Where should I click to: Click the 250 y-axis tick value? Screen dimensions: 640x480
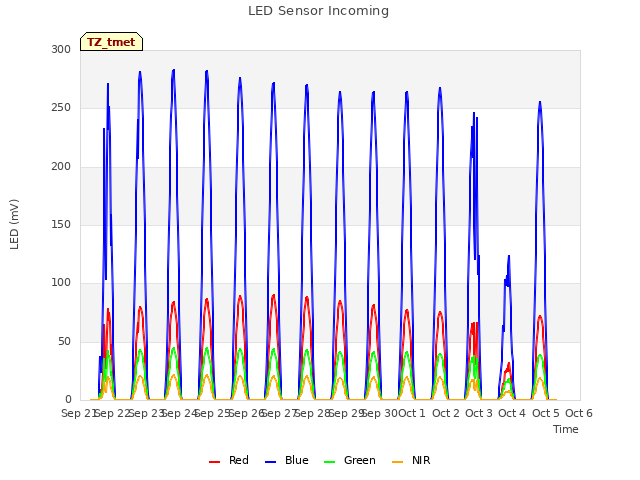61,108
